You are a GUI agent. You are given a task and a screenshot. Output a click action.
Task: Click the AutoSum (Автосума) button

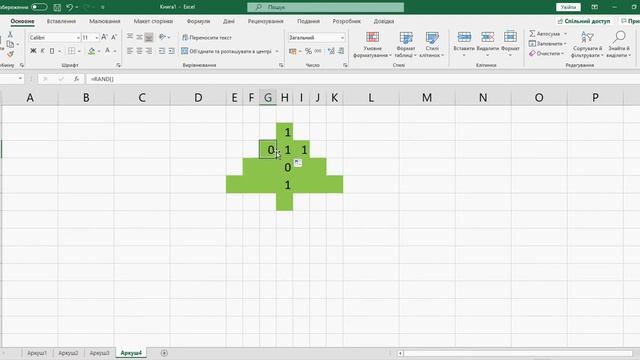click(x=545, y=33)
